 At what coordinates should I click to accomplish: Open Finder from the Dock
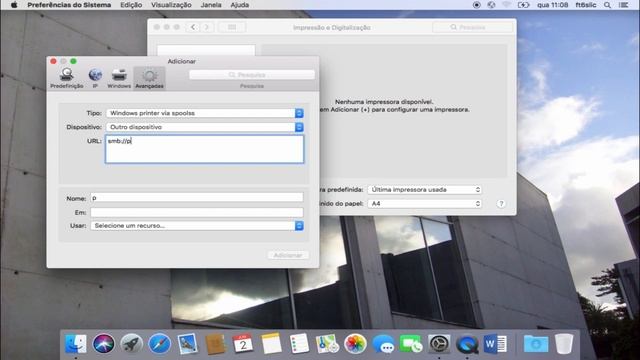[76, 344]
